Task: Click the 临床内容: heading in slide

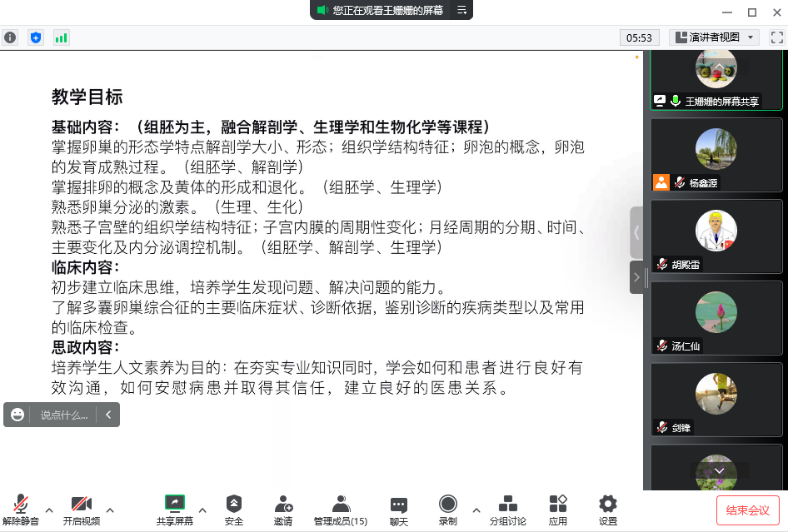Action: pyautogui.click(x=86, y=267)
